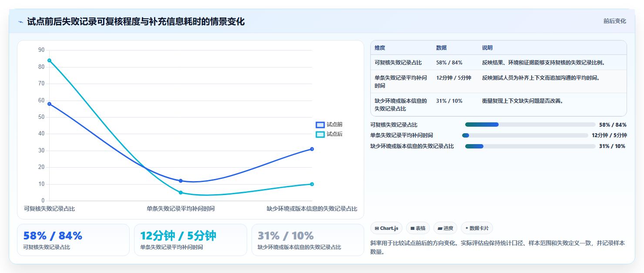This screenshot has width=644, height=273.
Task: Click the icon in the Chart.js tag
Action: coord(377,229)
